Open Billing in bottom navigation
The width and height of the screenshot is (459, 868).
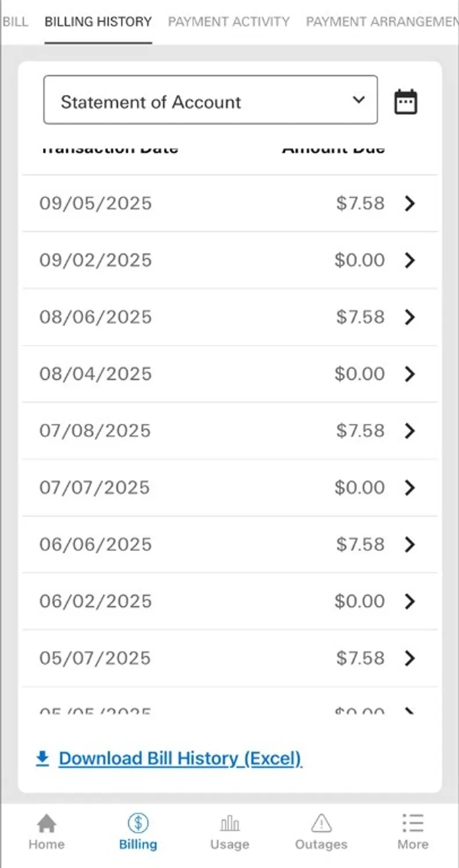pos(138,831)
